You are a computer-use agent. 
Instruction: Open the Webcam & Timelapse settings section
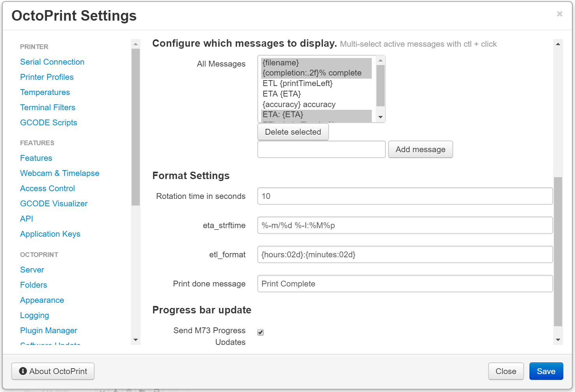[60, 173]
